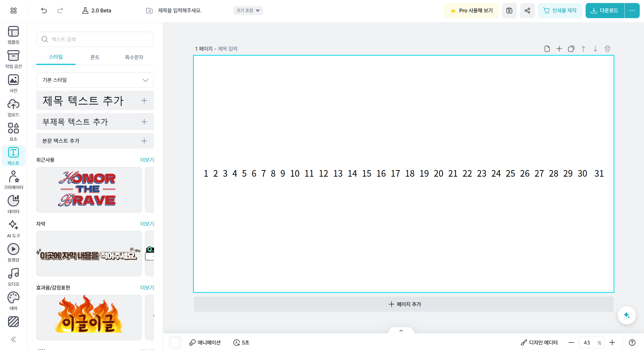Open the 기본 스타일 dropdown
644x350 pixels.
(x=95, y=80)
